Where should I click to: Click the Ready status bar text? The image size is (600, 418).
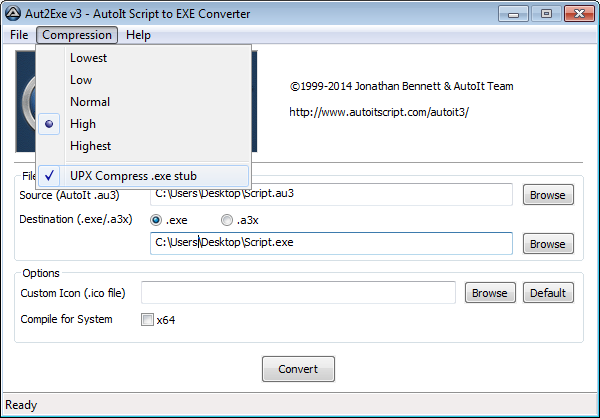[x=21, y=405]
